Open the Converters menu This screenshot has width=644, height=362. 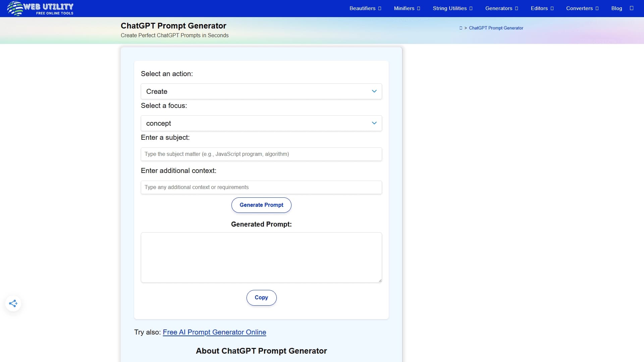(582, 8)
